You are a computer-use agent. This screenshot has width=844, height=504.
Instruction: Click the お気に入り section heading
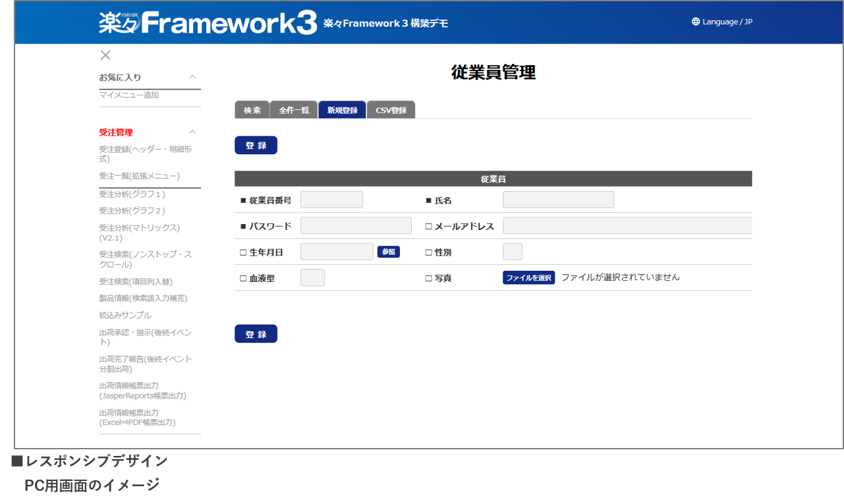point(120,77)
